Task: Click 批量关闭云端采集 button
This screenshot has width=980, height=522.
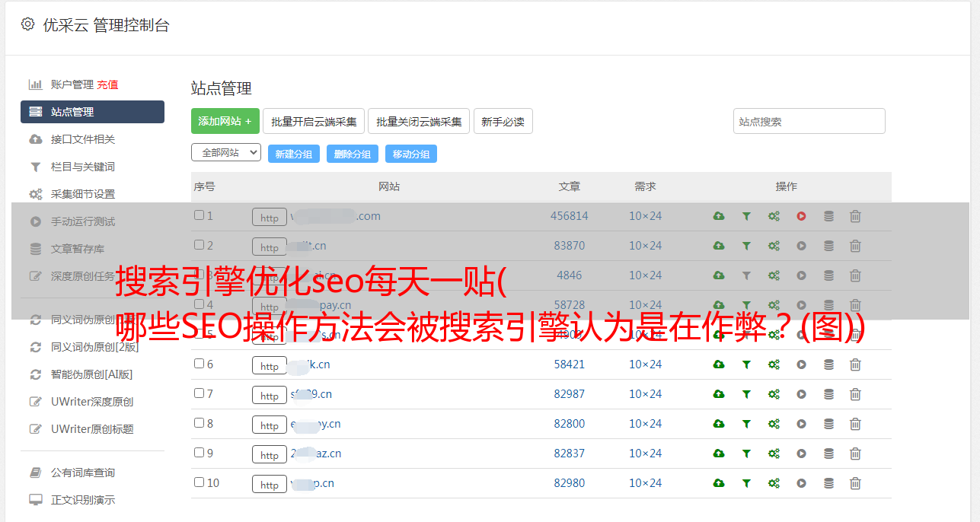Action: point(419,121)
